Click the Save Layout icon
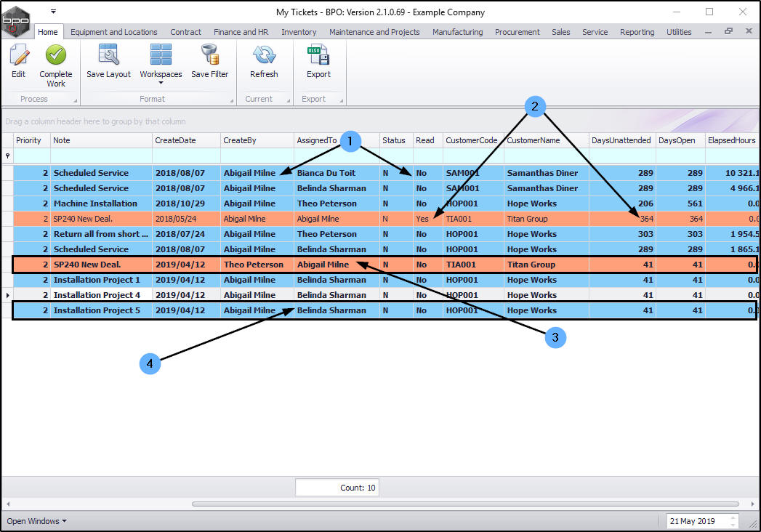The width and height of the screenshot is (761, 532). click(108, 55)
